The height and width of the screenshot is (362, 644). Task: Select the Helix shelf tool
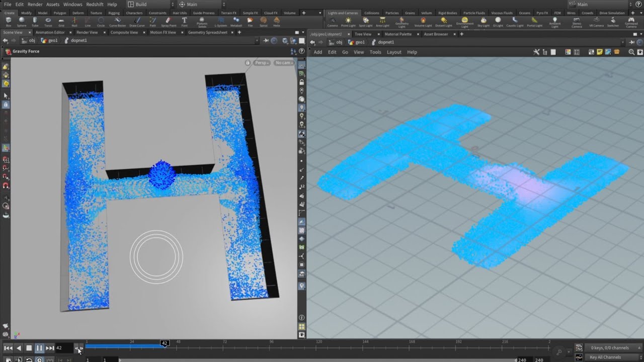coord(276,22)
